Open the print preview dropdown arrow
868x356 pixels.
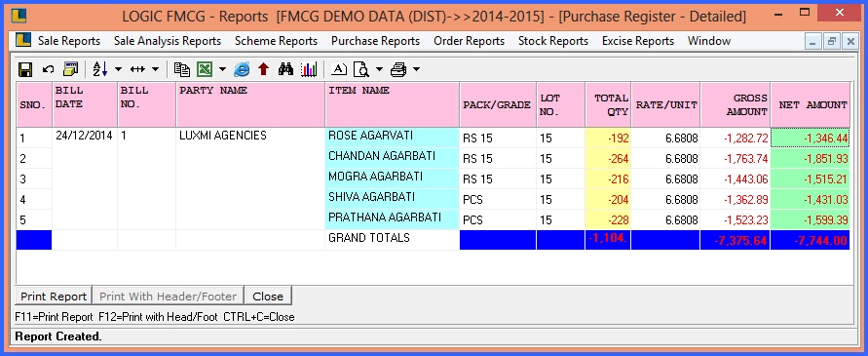[x=379, y=69]
